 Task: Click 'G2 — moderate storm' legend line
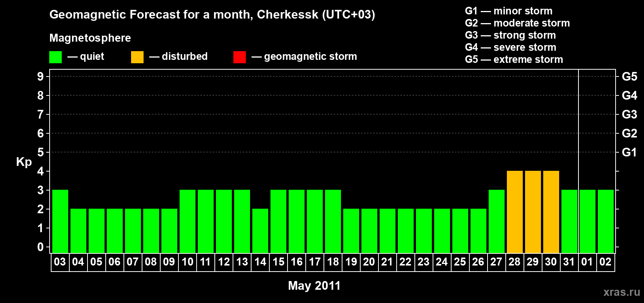coord(517,23)
